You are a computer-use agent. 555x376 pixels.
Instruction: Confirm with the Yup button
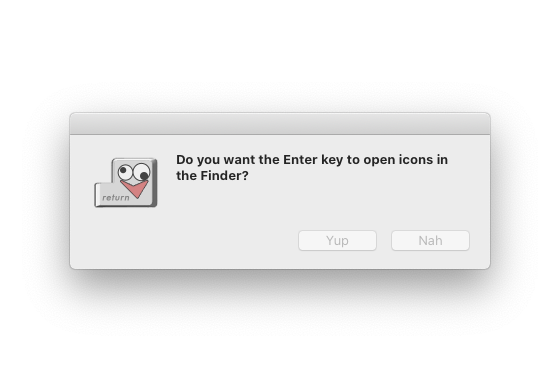point(337,241)
